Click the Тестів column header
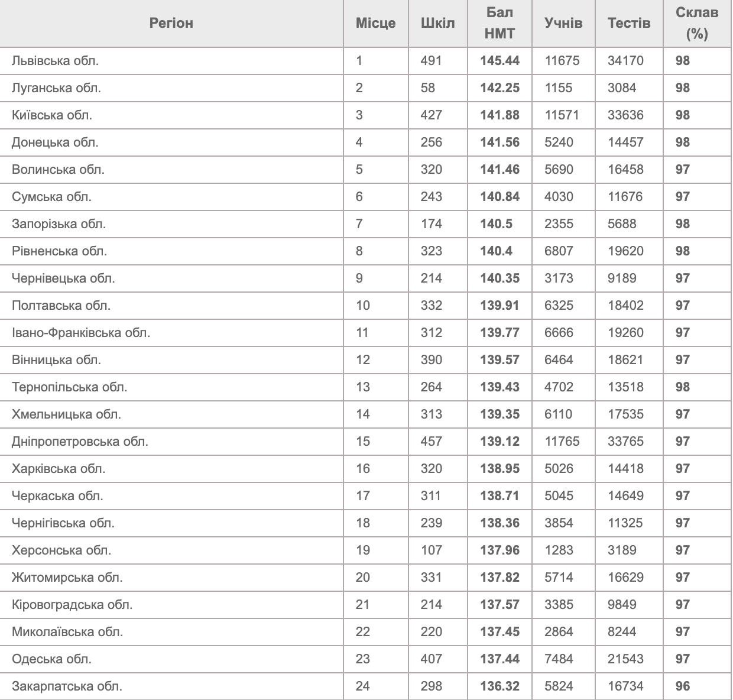Image resolution: width=733 pixels, height=700 pixels. pyautogui.click(x=629, y=23)
